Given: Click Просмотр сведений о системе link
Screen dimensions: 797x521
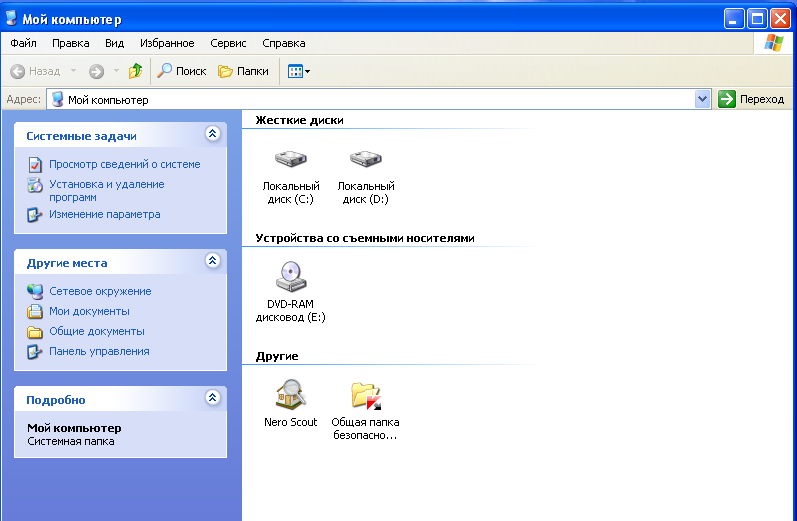Looking at the screenshot, I should (125, 164).
